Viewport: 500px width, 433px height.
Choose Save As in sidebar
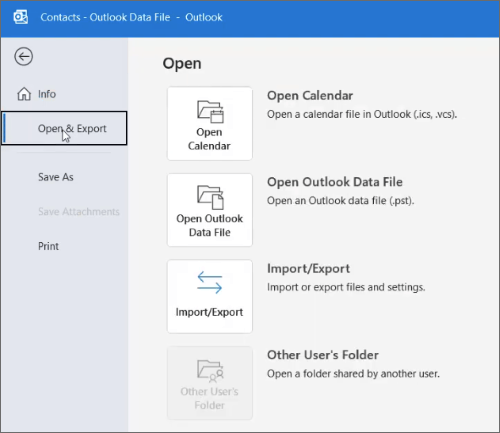[64, 177]
